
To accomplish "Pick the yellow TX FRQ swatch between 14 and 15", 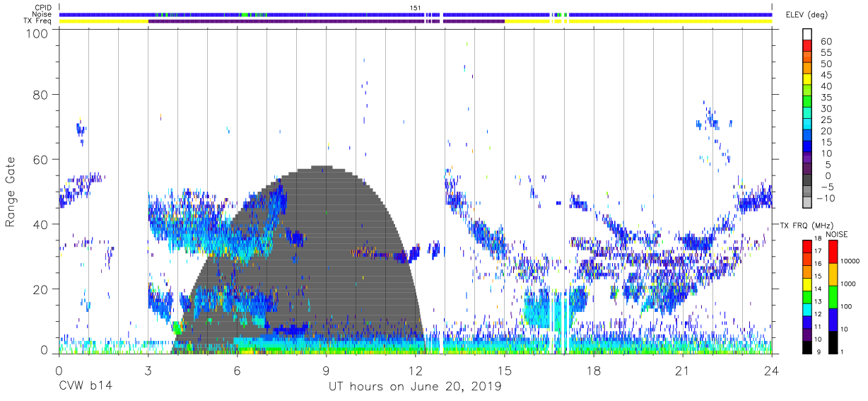I will 807,284.
